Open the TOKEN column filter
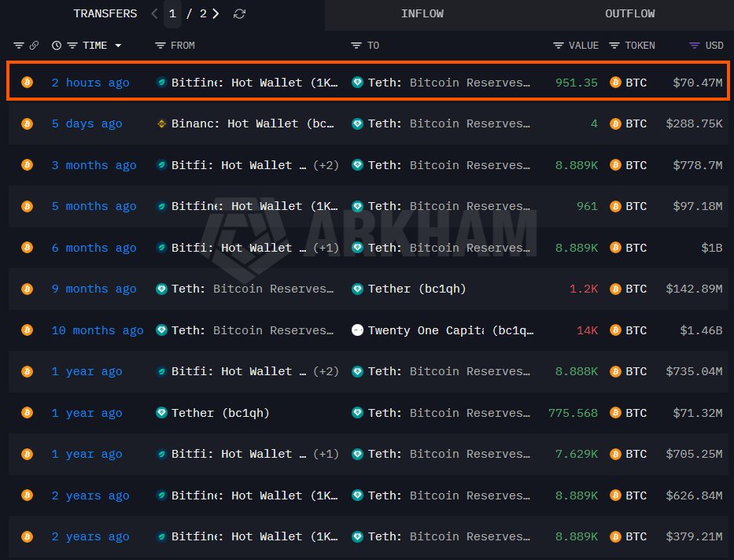The height and width of the screenshot is (560, 734). (x=614, y=46)
